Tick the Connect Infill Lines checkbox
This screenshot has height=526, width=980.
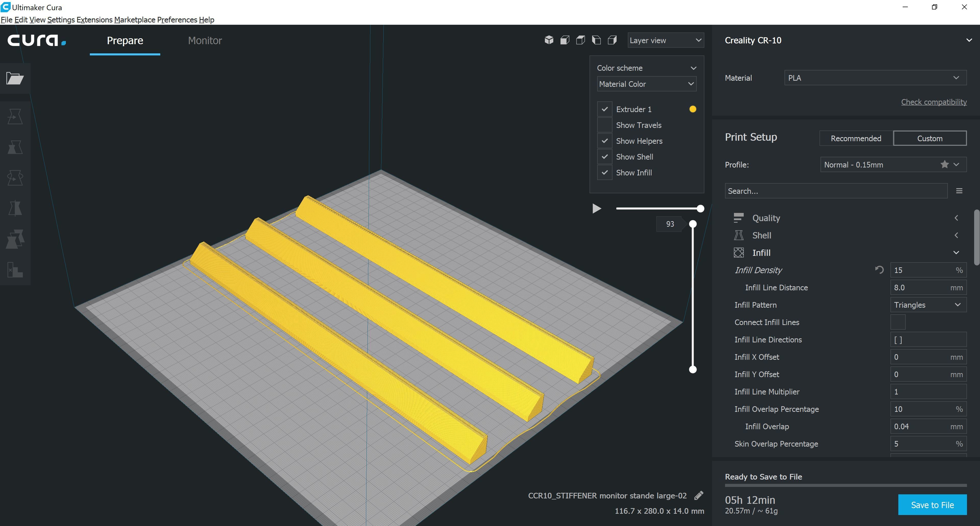coord(898,322)
